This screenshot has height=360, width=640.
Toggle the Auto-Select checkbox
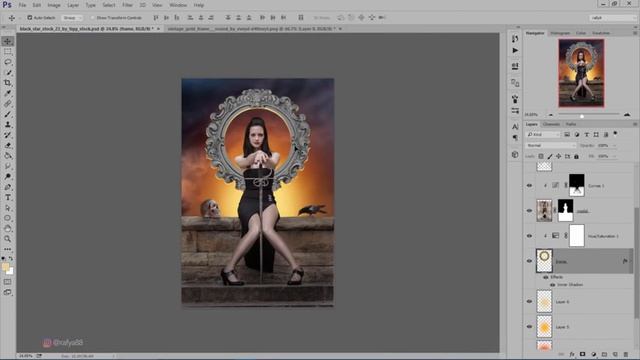point(29,18)
